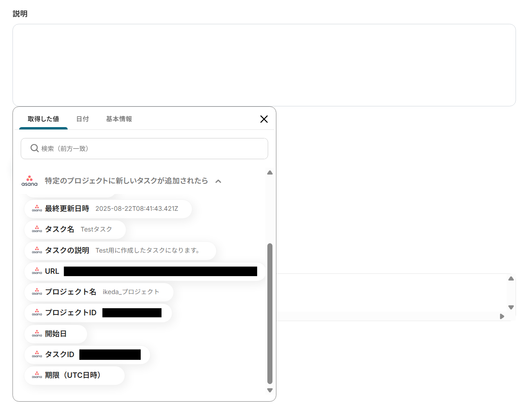The height and width of the screenshot is (404, 532).
Task: Click the Asana icon on the URL chip
Action: [37, 271]
